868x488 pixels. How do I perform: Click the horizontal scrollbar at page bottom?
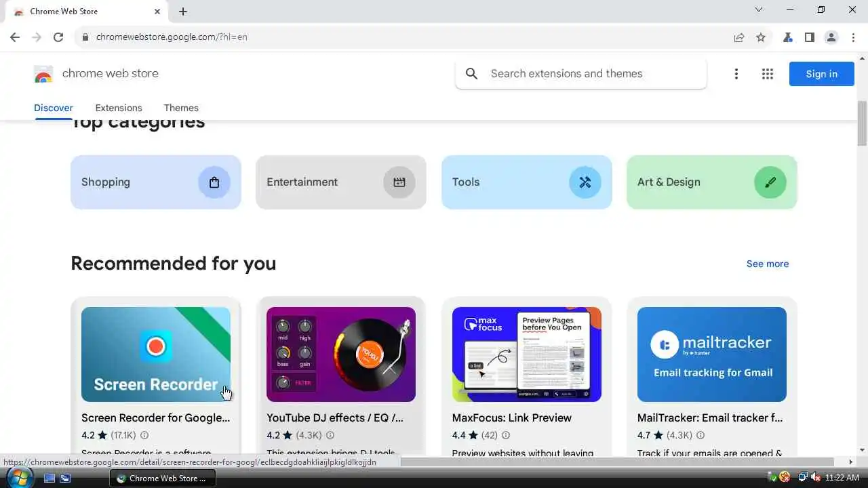click(x=617, y=462)
